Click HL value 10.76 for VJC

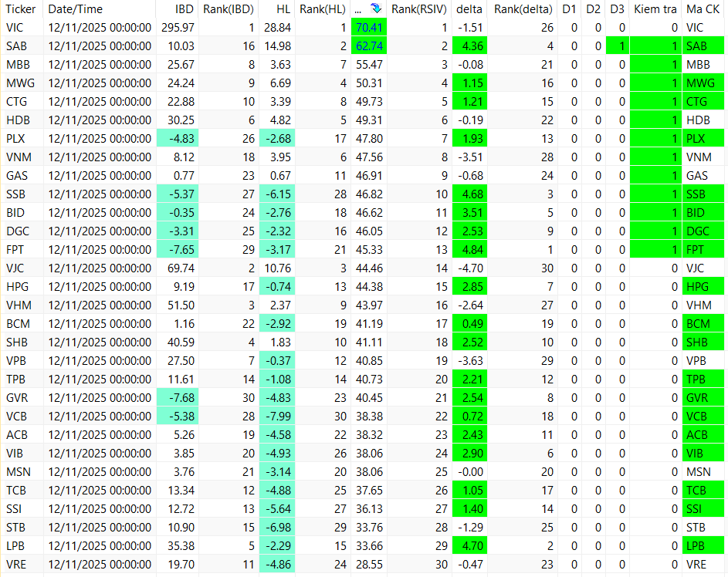click(277, 268)
